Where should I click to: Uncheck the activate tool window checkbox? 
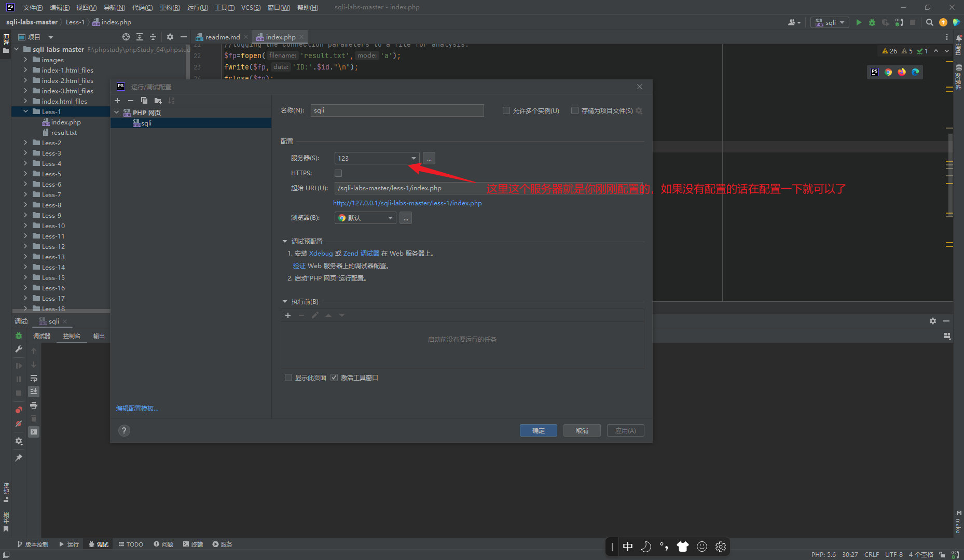point(334,377)
